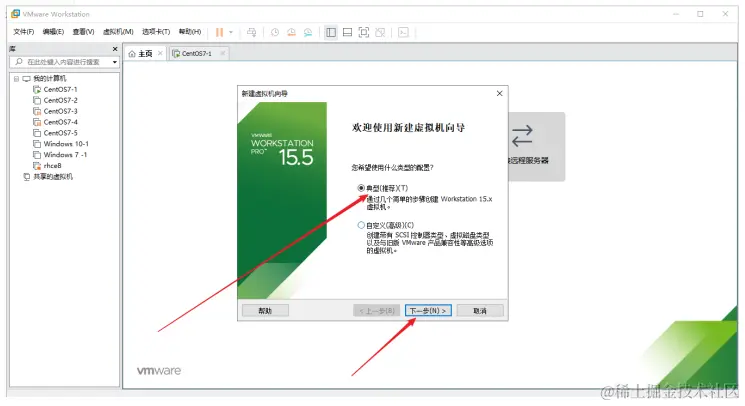Screen dimensions: 745x406
Task: Click the pause/suspend VM toolbar icon
Action: pos(219,32)
